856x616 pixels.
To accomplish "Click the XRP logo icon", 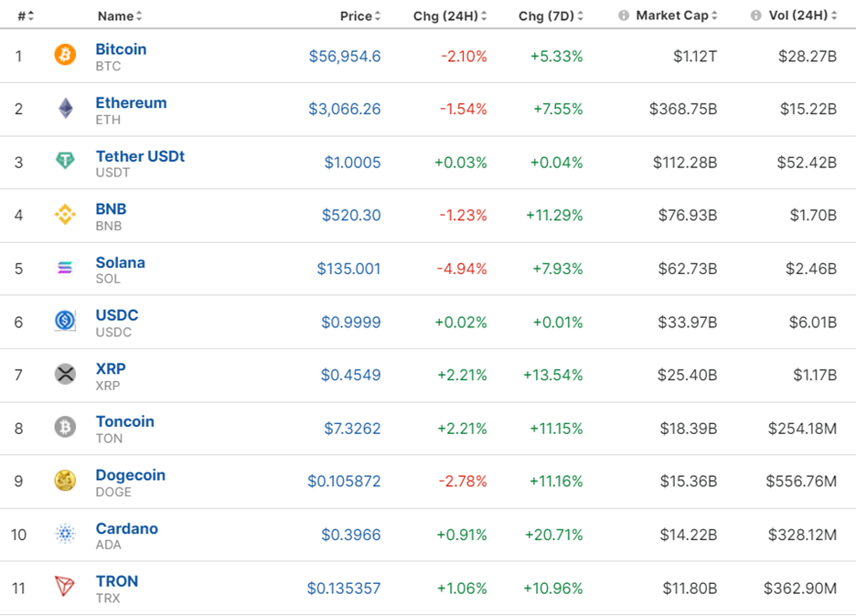I will click(65, 374).
